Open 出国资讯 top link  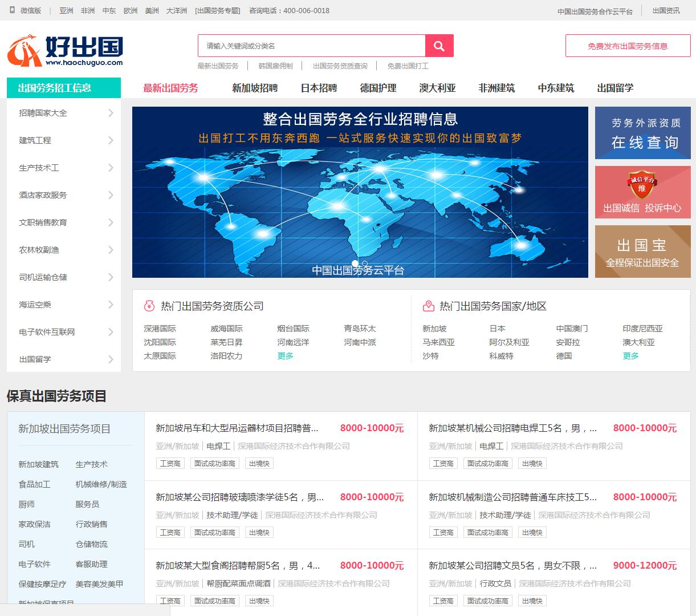(666, 11)
